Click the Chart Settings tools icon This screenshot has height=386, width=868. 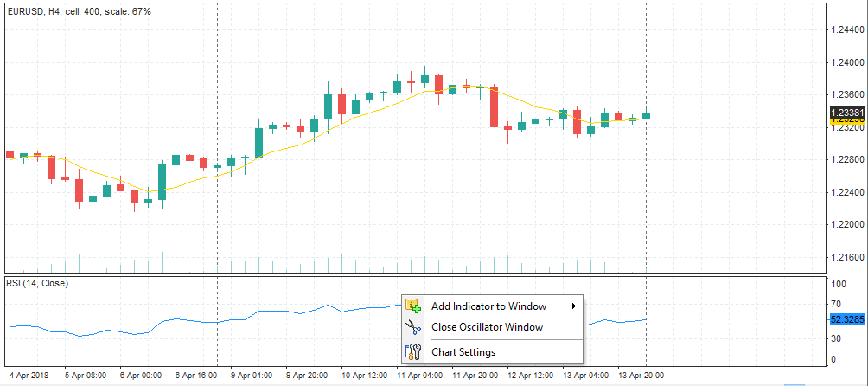pos(413,352)
